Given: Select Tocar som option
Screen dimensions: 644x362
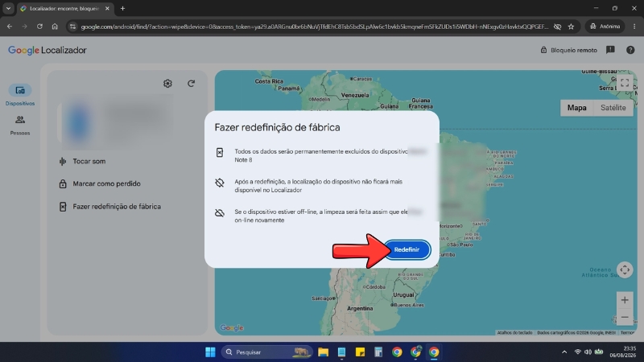Looking at the screenshot, I should point(83,162).
